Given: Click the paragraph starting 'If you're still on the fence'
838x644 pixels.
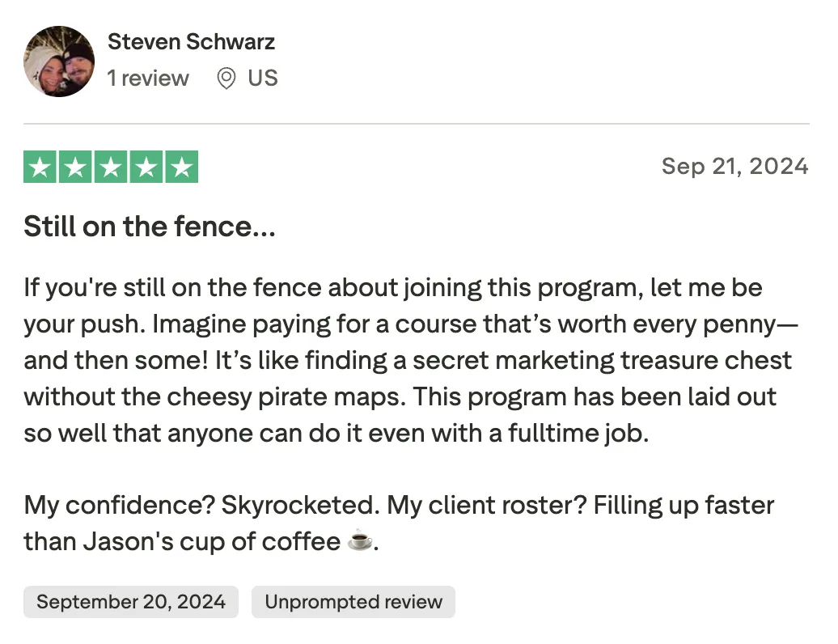Looking at the screenshot, I should 410,360.
